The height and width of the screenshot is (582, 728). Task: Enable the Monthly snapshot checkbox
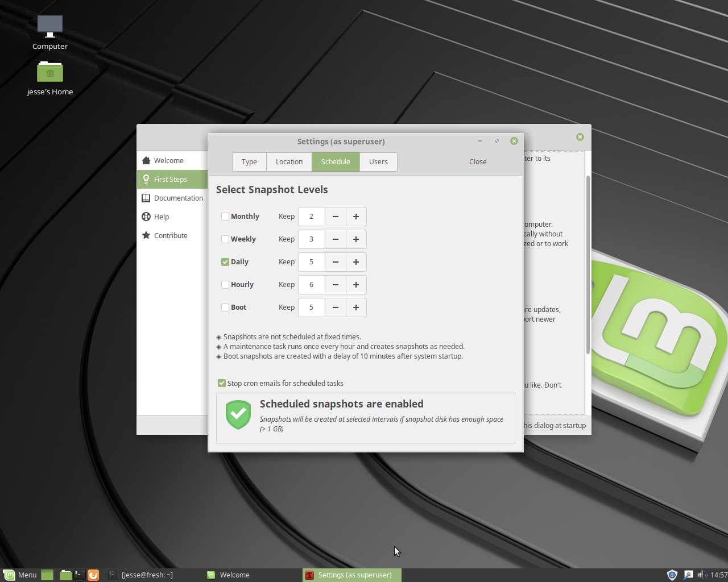coord(225,217)
